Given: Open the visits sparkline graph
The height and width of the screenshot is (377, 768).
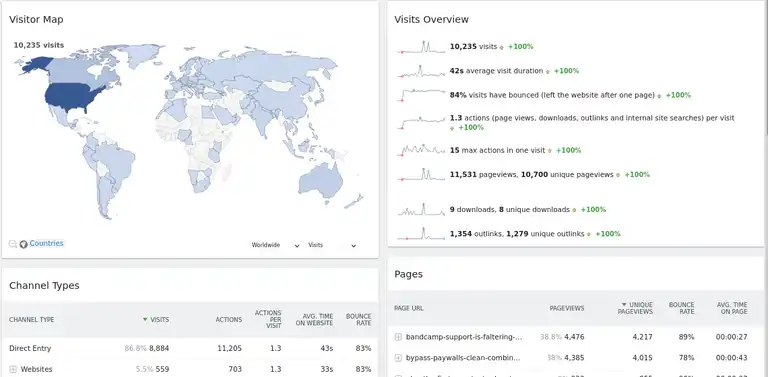Looking at the screenshot, I should click(x=421, y=47).
